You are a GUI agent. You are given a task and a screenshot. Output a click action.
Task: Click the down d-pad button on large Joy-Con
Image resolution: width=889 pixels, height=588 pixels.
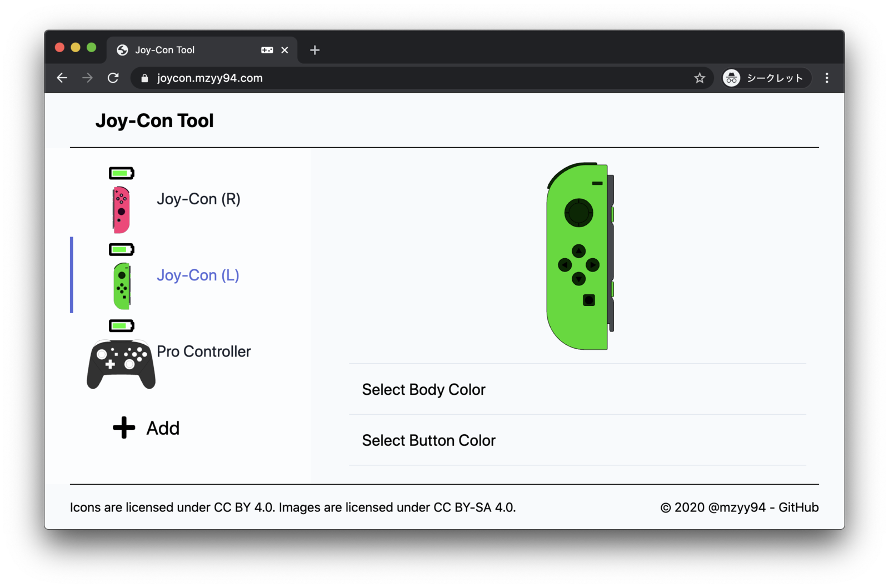tap(578, 279)
